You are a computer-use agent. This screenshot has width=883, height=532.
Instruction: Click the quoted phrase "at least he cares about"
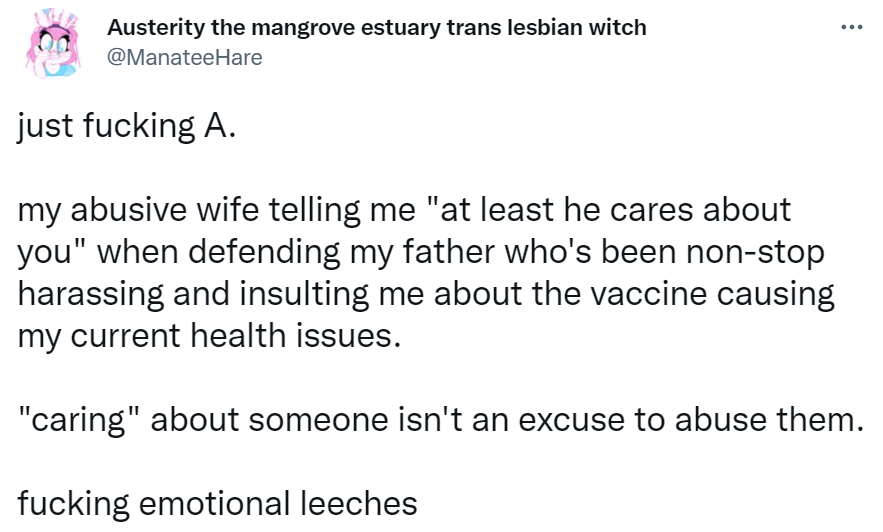coord(609,209)
